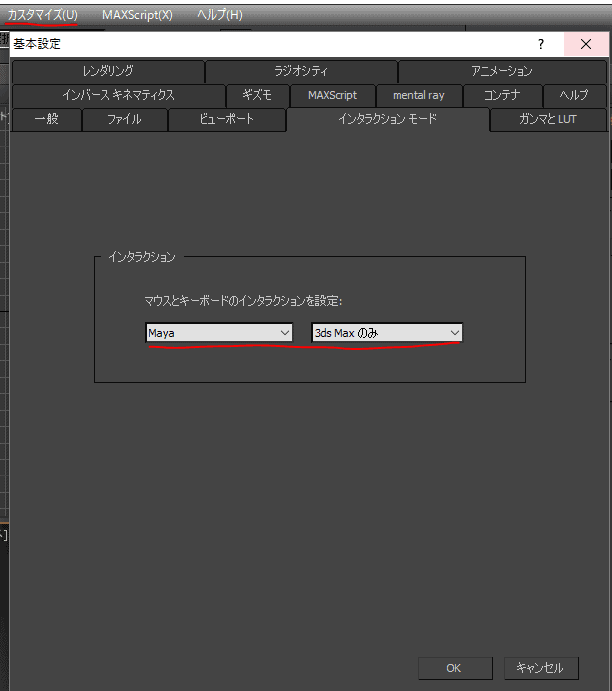The image size is (612, 691).
Task: Open the ヘルプ(H) menu
Action: (219, 15)
